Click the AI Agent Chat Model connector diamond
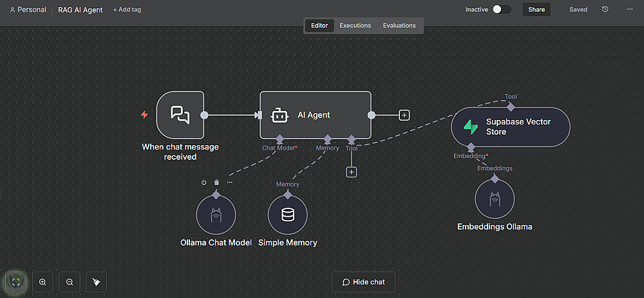The image size is (644, 298). (x=279, y=139)
